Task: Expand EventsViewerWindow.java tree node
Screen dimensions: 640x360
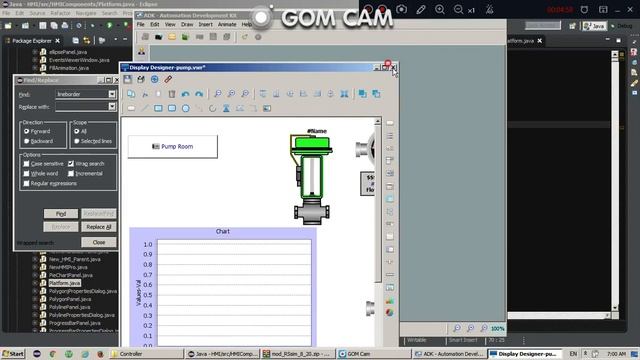Action: pos(35,60)
